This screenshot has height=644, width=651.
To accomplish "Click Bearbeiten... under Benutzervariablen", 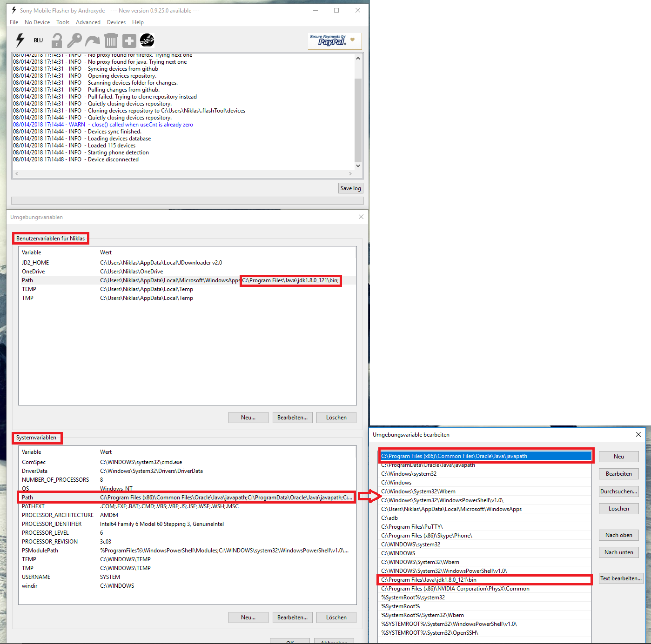I will (x=292, y=418).
